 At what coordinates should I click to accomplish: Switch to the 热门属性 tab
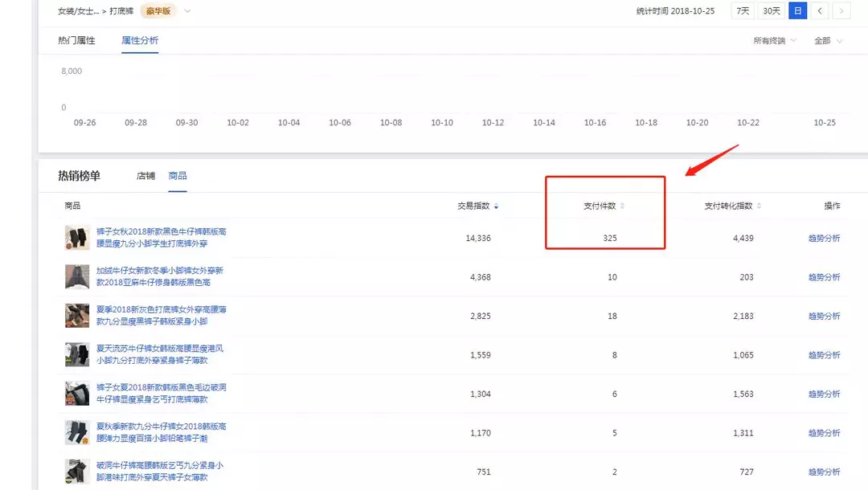76,40
